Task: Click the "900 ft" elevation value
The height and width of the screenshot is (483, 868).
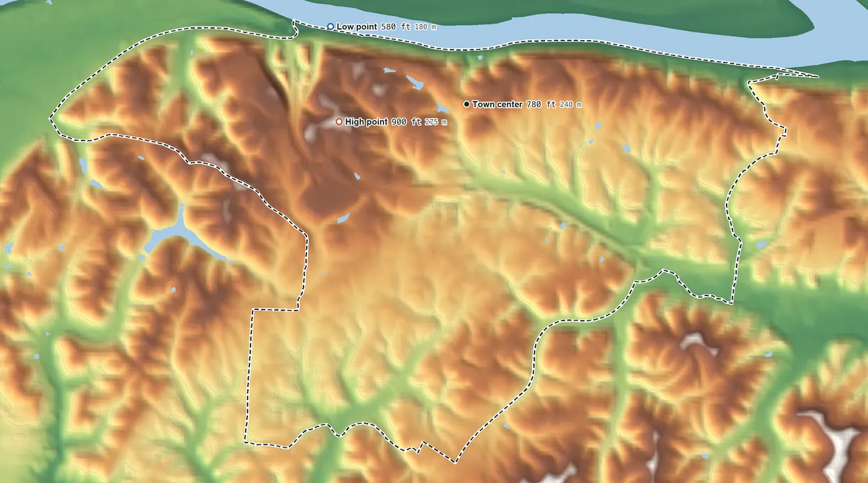Action: pyautogui.click(x=406, y=122)
